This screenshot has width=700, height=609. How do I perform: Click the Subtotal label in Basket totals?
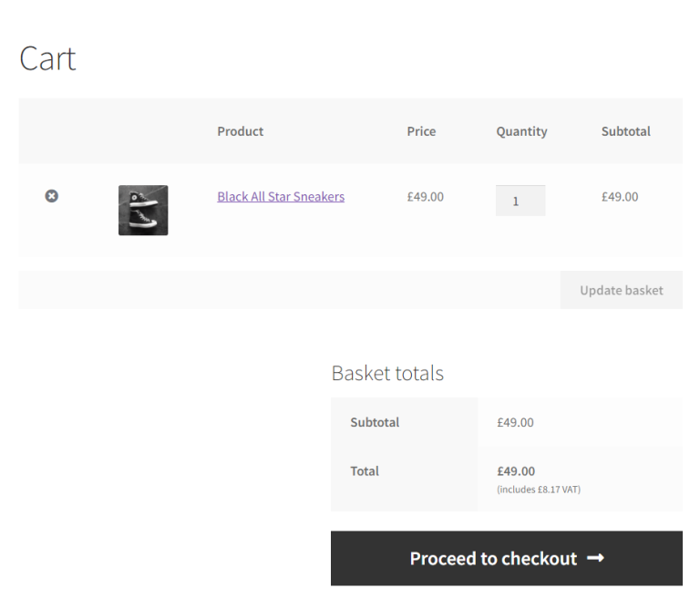(x=375, y=422)
